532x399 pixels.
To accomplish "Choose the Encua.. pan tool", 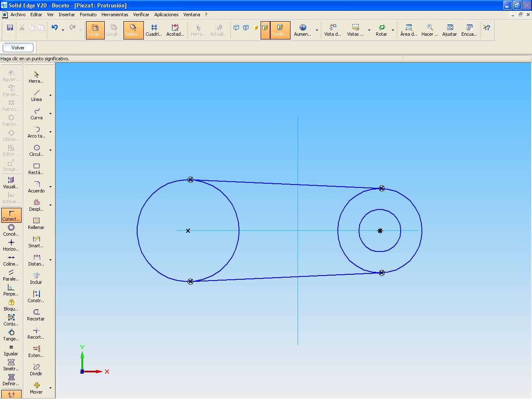I will pos(469,30).
